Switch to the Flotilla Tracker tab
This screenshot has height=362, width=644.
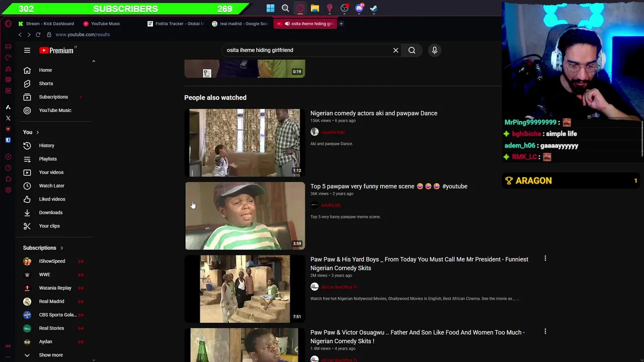point(176,24)
